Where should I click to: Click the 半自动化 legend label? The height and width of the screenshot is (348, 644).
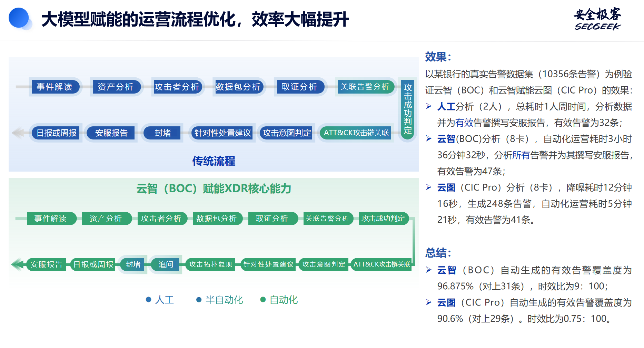[224, 300]
